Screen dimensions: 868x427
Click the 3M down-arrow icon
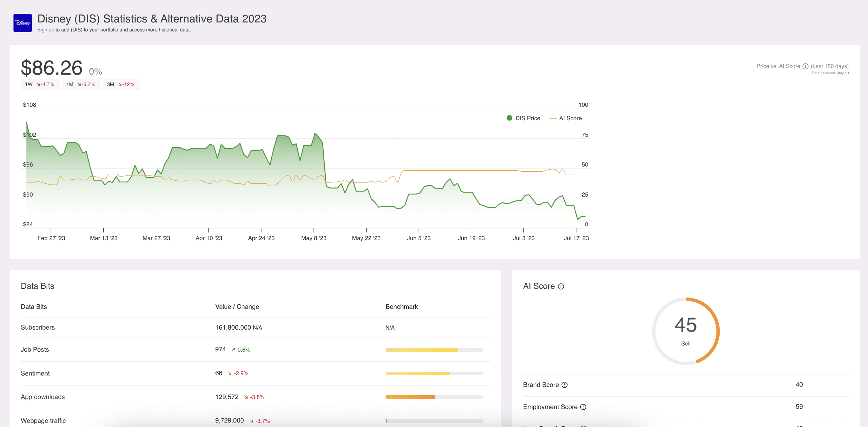point(120,84)
